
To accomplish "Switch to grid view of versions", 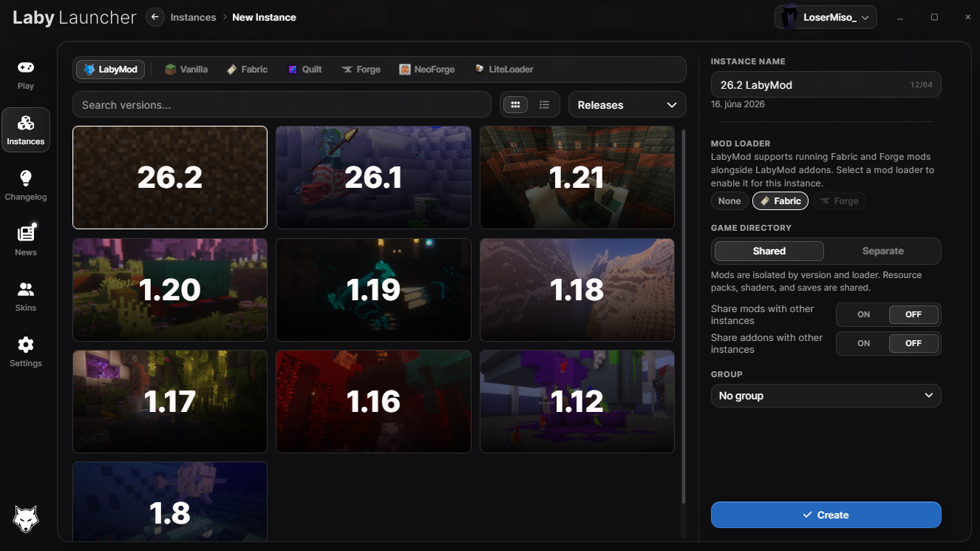I will [x=515, y=105].
